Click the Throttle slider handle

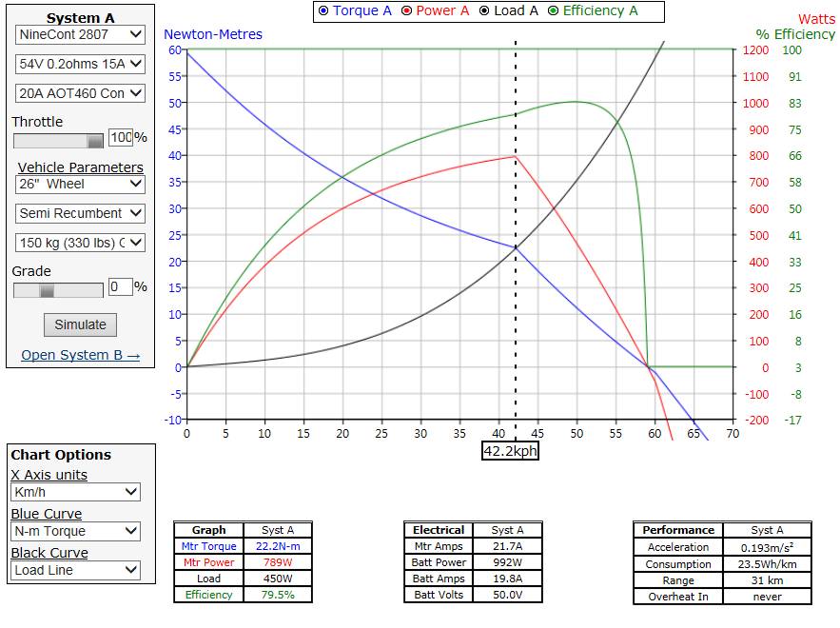pyautogui.click(x=95, y=140)
